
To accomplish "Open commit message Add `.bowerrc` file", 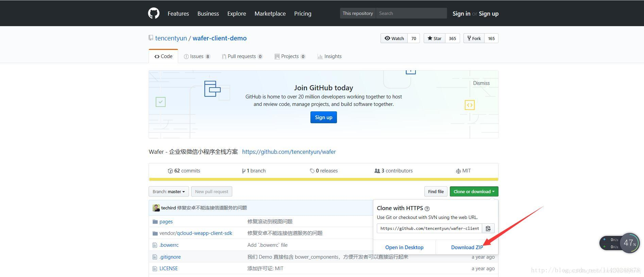I will 267,245.
